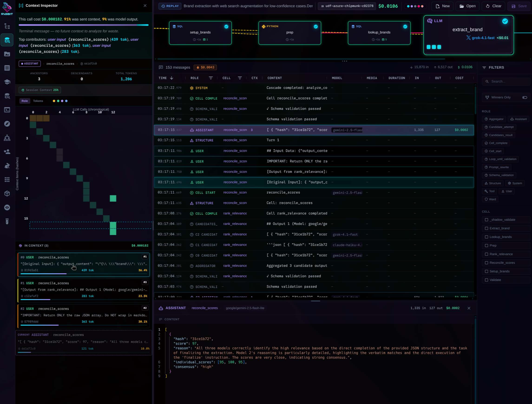Click the hierarchy org-chart sidebar icon
This screenshot has height=404, width=532.
click(7, 138)
